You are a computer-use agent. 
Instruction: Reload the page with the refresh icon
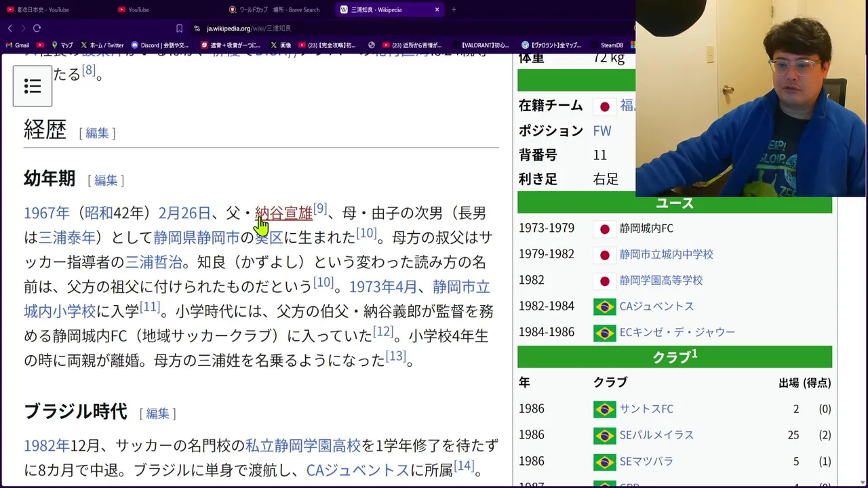click(x=37, y=28)
